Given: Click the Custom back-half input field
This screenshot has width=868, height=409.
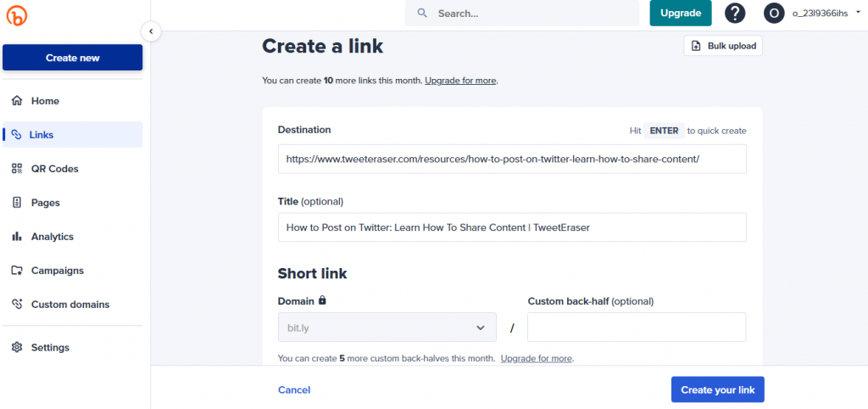Looking at the screenshot, I should coord(636,327).
